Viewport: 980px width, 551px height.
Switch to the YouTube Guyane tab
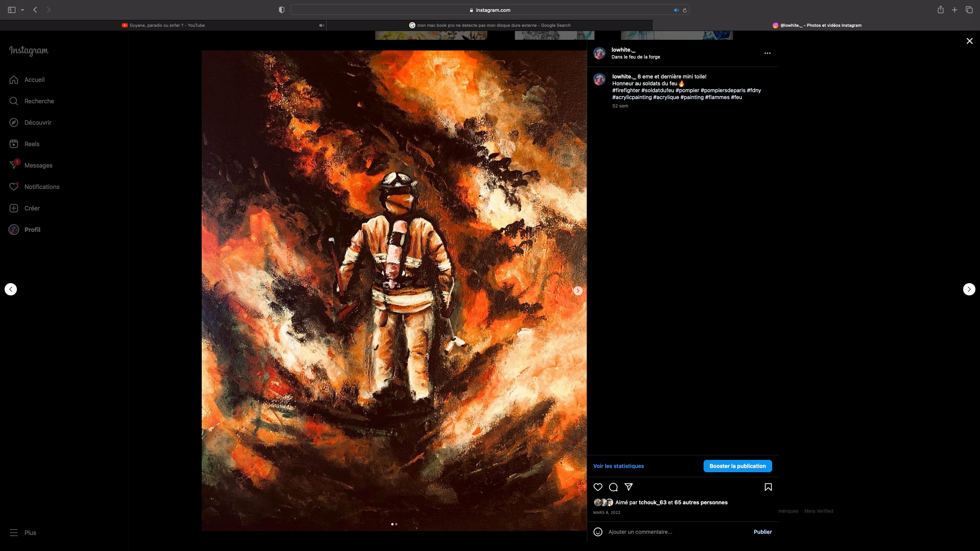[163, 25]
